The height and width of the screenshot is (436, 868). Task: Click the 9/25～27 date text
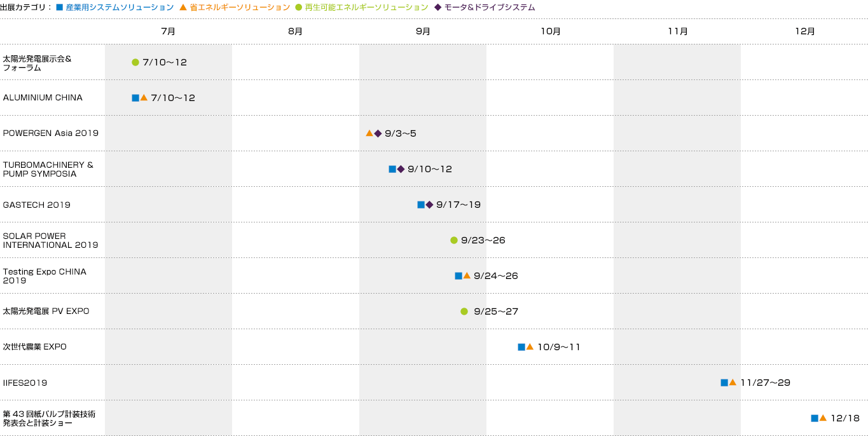pos(496,311)
